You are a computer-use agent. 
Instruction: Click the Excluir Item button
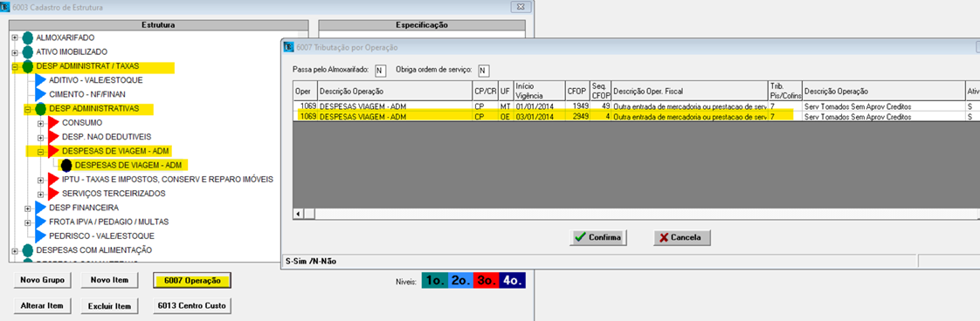click(x=109, y=306)
